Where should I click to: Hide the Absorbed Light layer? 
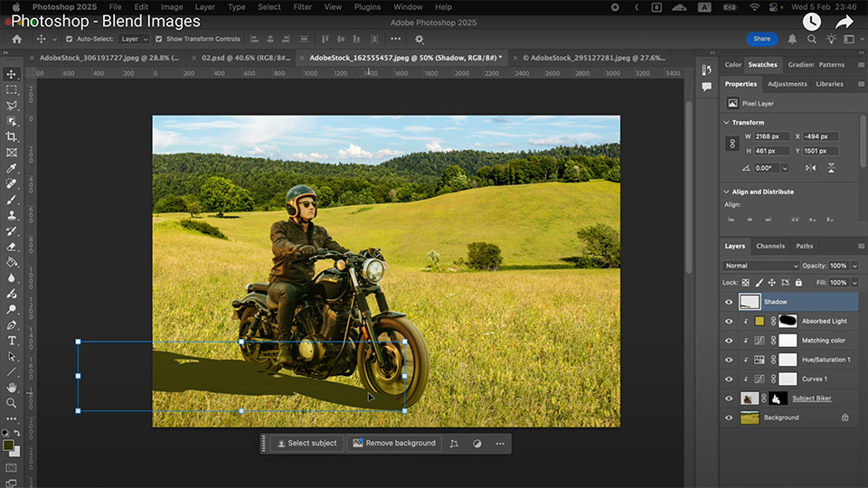click(x=729, y=321)
